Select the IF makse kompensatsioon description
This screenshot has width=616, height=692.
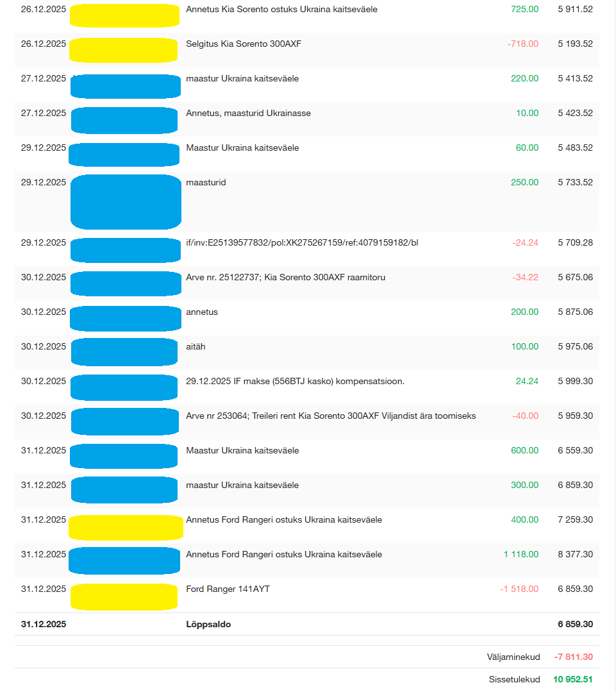295,382
